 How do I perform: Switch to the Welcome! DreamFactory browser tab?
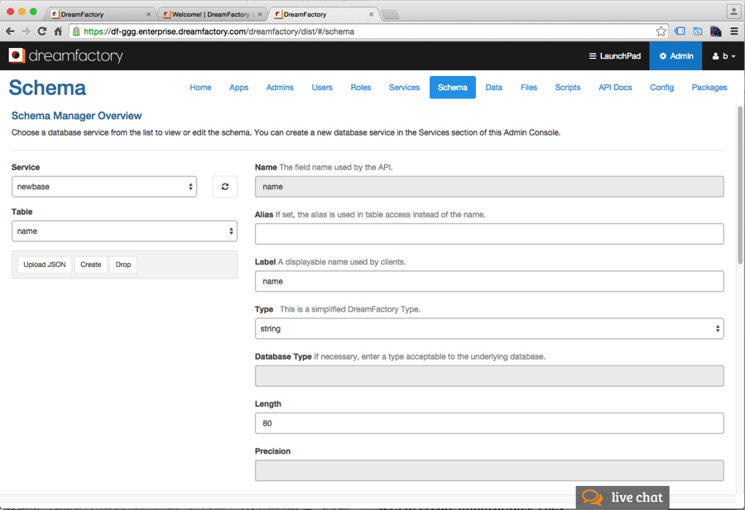point(212,14)
